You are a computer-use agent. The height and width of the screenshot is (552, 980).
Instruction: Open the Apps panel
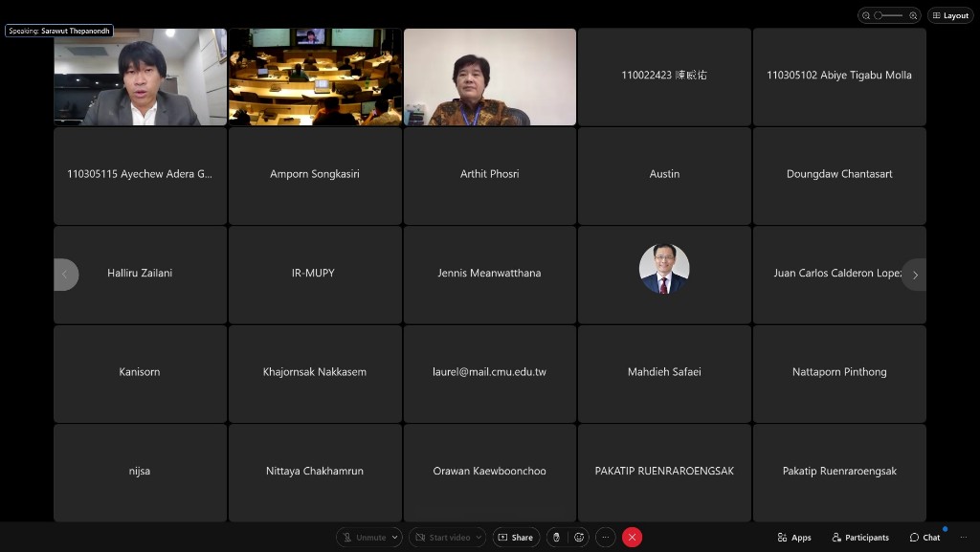[794, 537]
